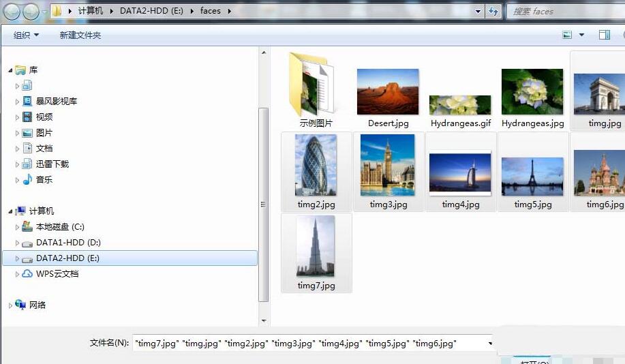The height and width of the screenshot is (364, 625).
Task: Click the refresh icon beside the address bar
Action: (493, 11)
